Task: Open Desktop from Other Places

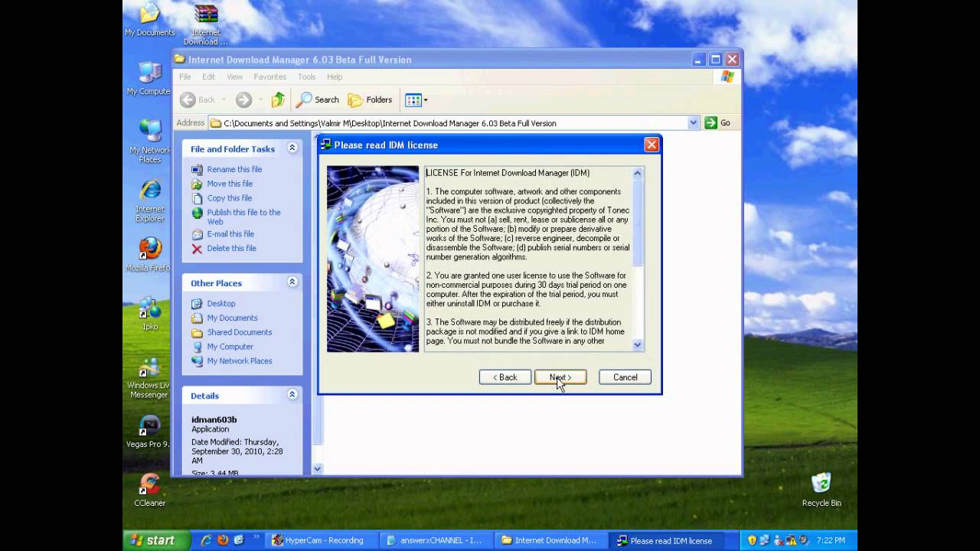Action: tap(221, 304)
